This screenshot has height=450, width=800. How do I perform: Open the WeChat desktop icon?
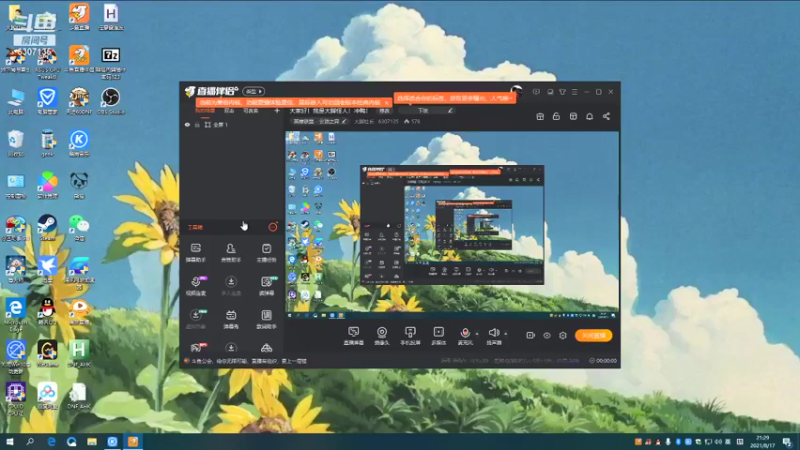(x=79, y=228)
